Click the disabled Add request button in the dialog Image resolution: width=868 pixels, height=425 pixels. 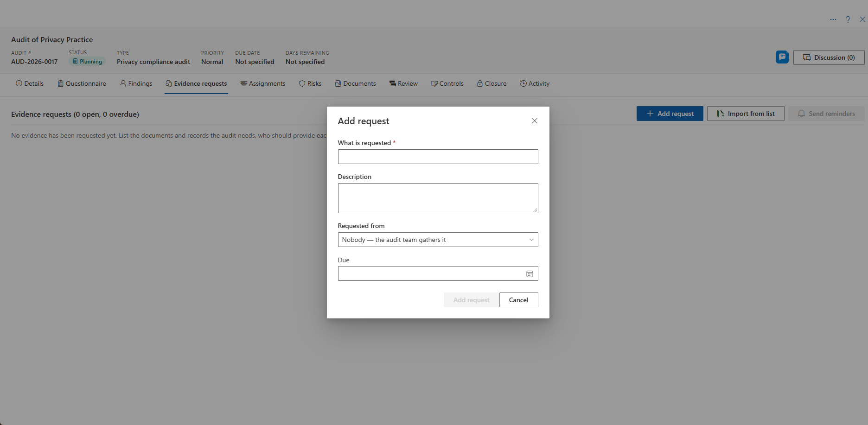point(471,300)
